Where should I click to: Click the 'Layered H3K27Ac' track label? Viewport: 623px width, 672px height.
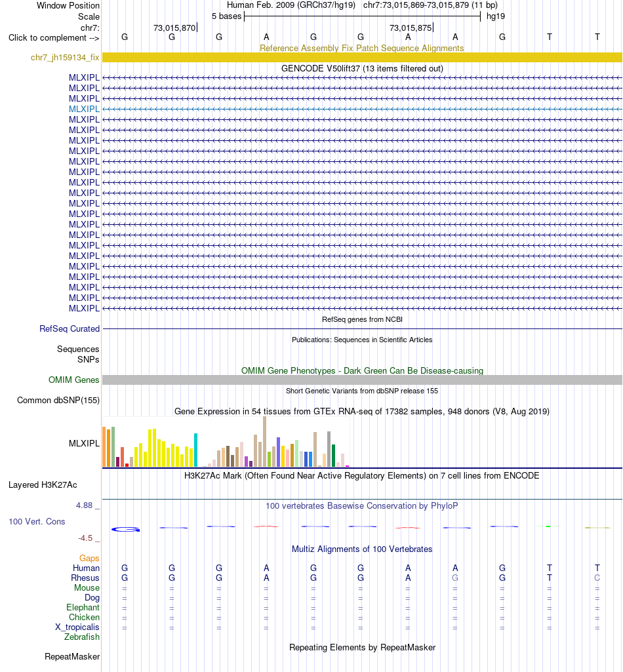[43, 485]
